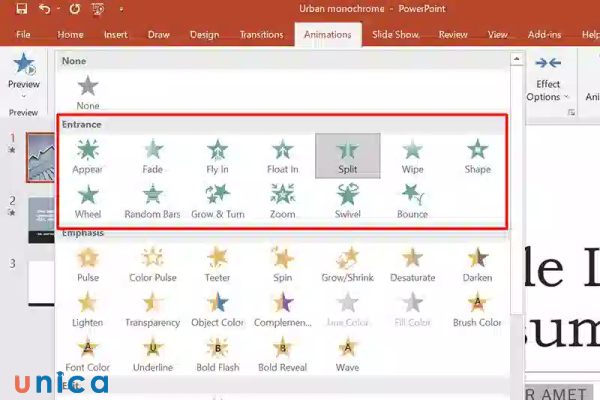Open the Effect Options dropdown
600x400 pixels.
click(x=548, y=90)
